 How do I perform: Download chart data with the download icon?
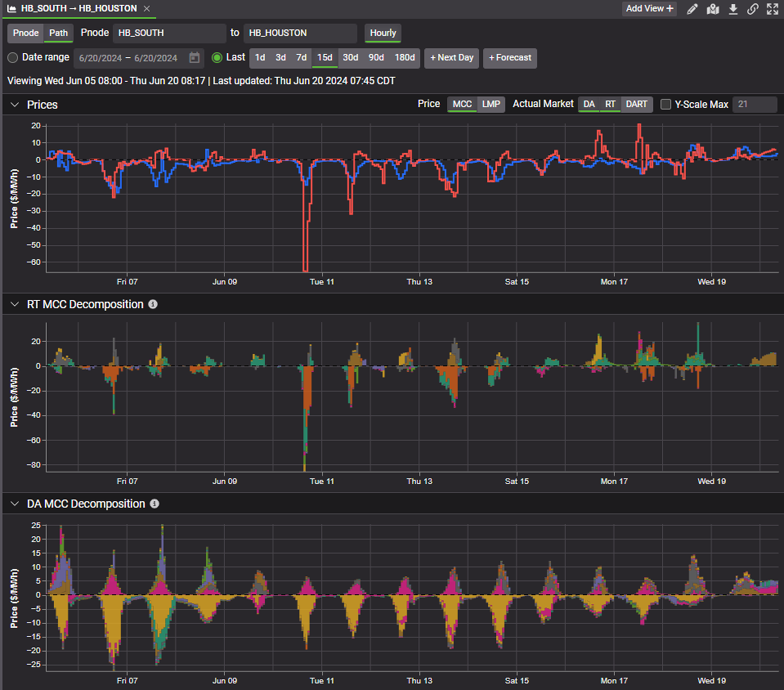point(733,9)
